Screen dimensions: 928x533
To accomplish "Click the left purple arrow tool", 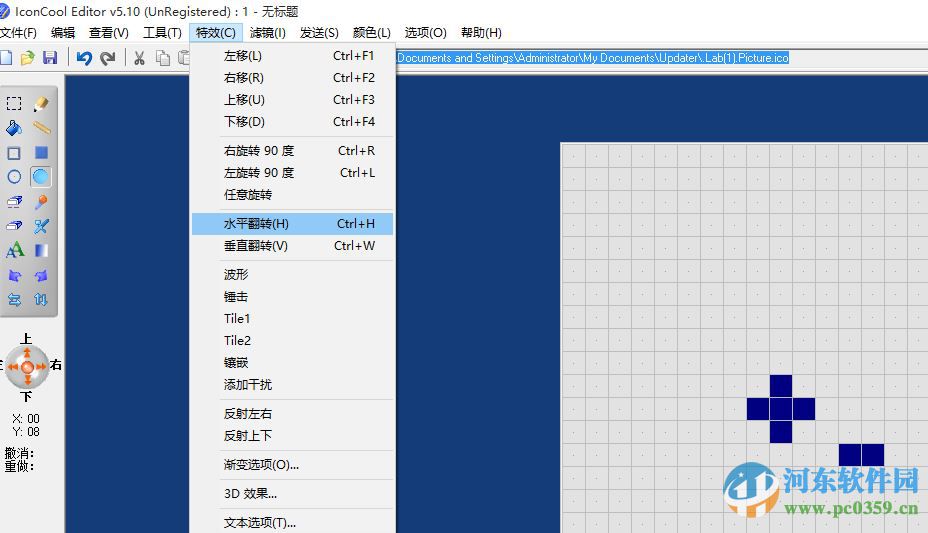I will click(x=14, y=275).
